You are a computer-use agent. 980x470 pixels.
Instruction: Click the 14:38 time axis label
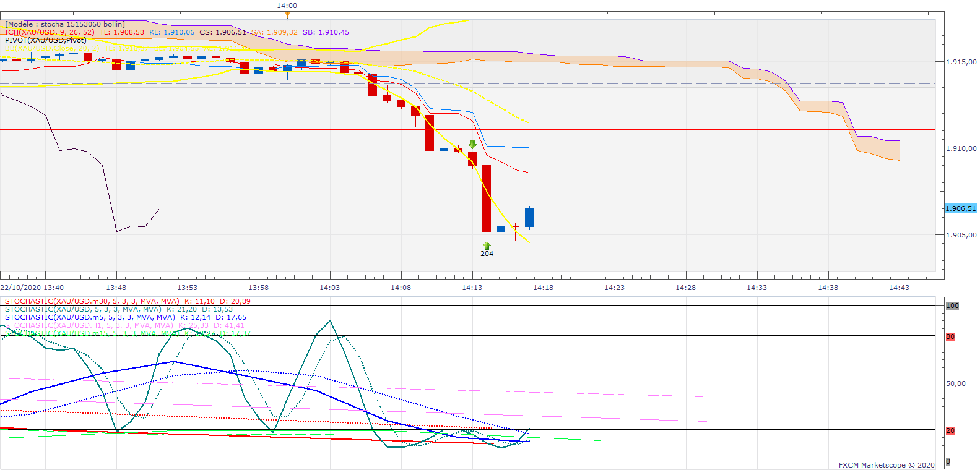point(828,288)
